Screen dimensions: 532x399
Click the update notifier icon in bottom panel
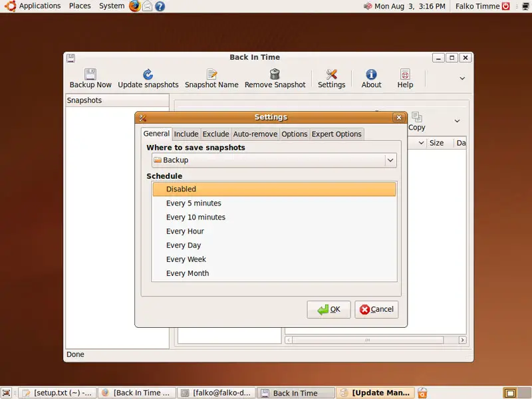point(422,393)
